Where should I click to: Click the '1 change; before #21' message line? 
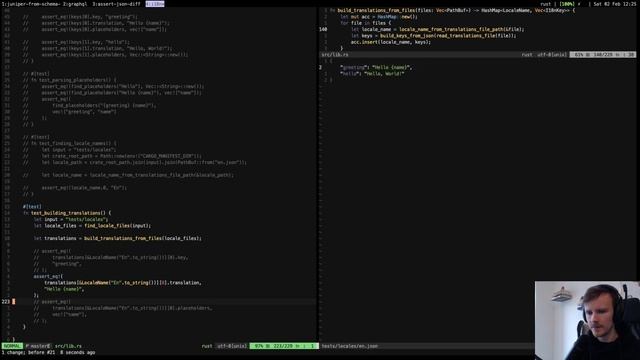(49, 352)
